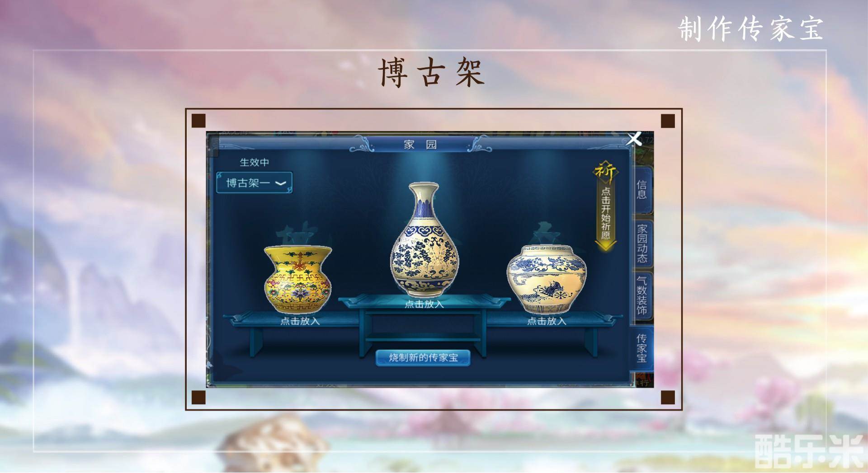Open the 博古架一 dropdown
Viewport: 868px width, 473px height.
(x=255, y=183)
